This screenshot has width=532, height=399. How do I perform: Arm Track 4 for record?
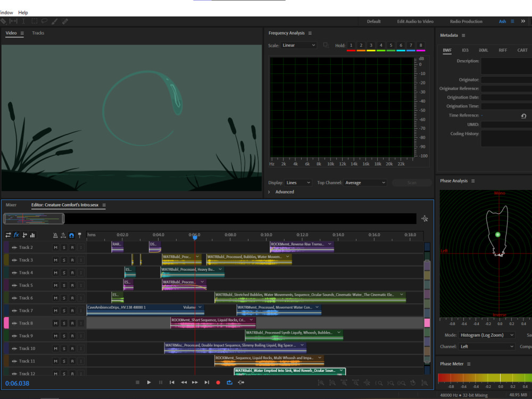coord(72,273)
